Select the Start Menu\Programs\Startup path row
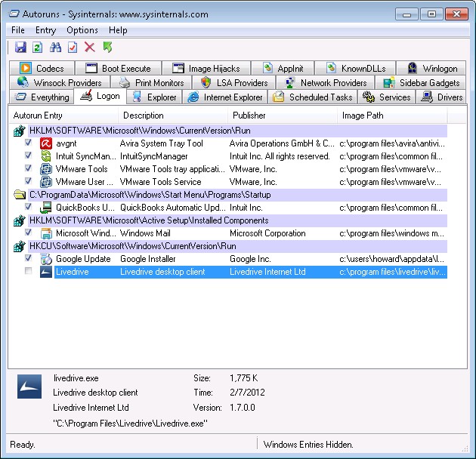 (x=238, y=195)
